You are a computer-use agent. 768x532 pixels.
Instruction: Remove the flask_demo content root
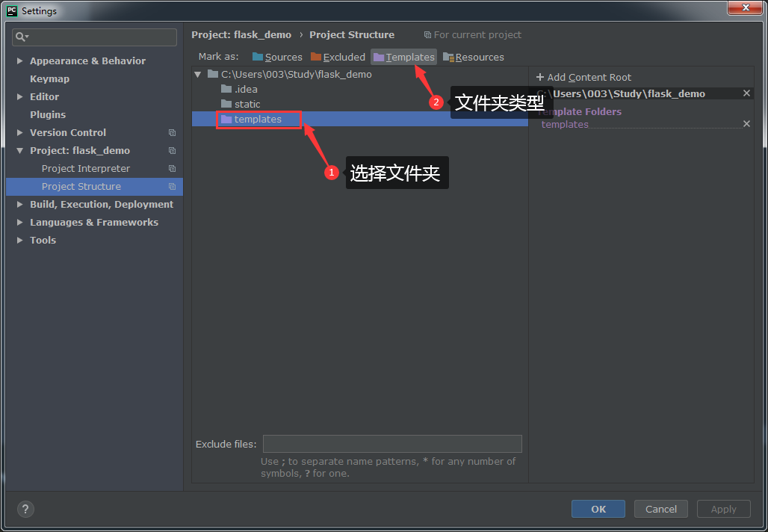click(746, 93)
